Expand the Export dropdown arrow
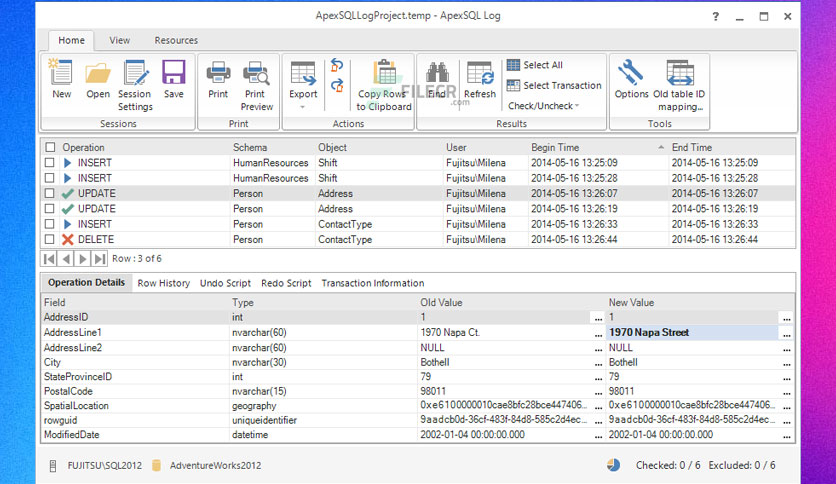836x484 pixels. [303, 107]
